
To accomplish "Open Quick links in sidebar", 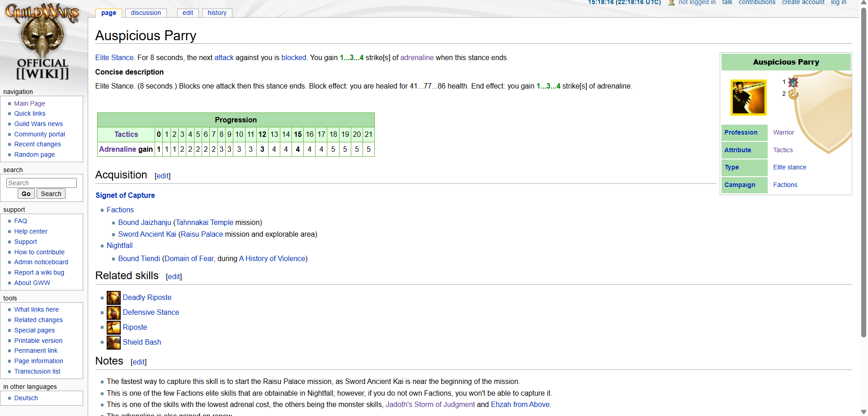I will (x=30, y=113).
